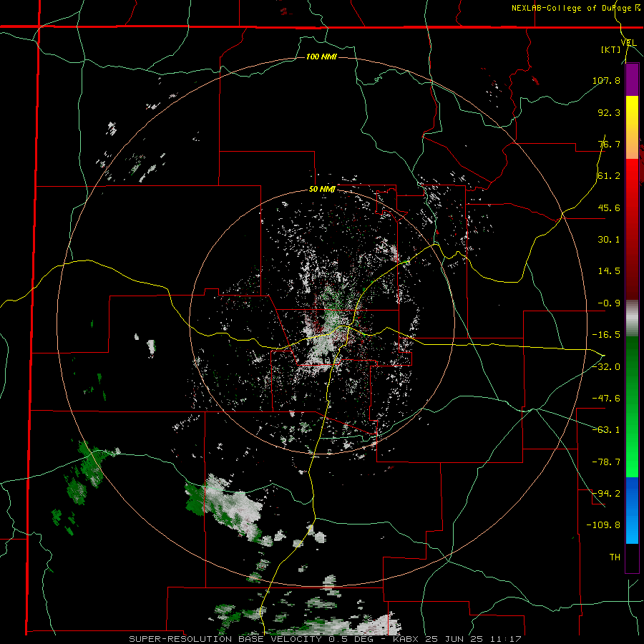Pick the green segment of the color bar

coord(632,406)
